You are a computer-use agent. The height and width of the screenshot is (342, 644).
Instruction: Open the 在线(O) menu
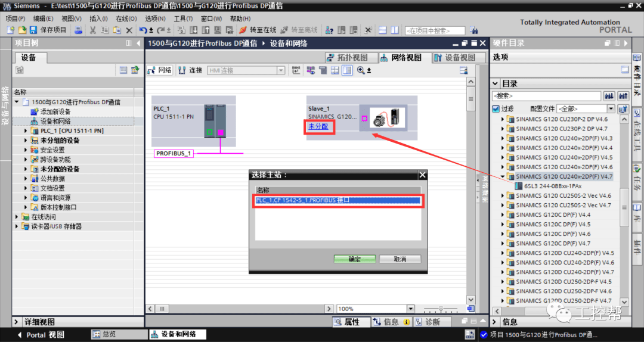coord(126,18)
